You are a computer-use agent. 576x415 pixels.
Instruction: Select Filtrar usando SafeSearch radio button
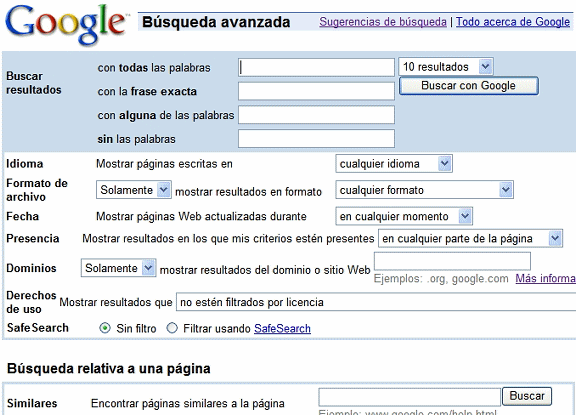pos(172,328)
